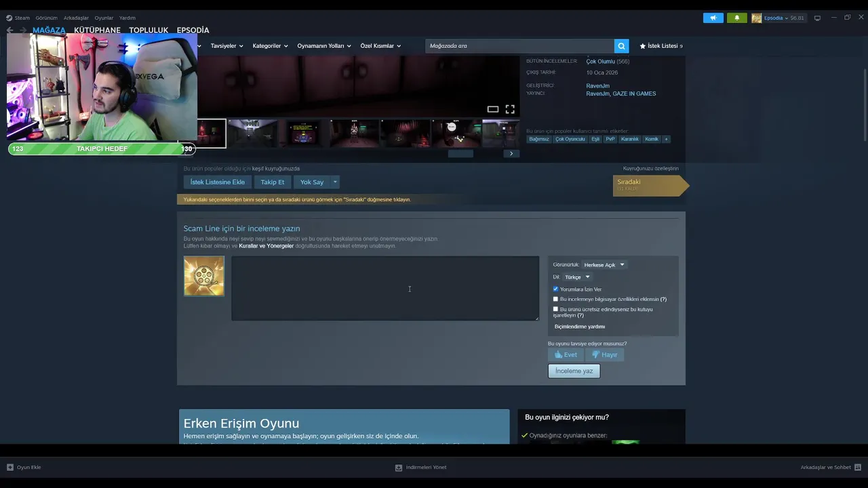Open developer RavenJm link under GELİŞTİRİCİ
868x488 pixels.
pyautogui.click(x=598, y=86)
